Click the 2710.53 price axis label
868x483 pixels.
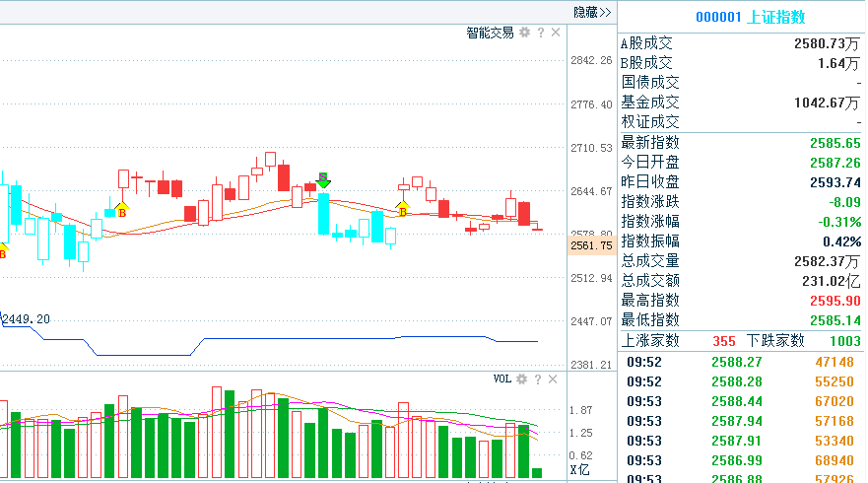(x=591, y=148)
